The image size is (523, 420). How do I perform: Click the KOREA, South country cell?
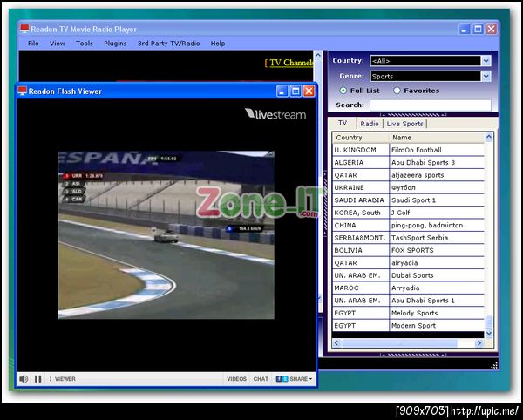coord(361,213)
